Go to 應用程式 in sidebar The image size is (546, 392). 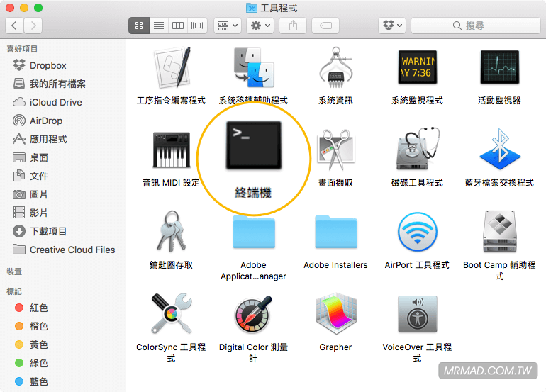click(x=48, y=139)
